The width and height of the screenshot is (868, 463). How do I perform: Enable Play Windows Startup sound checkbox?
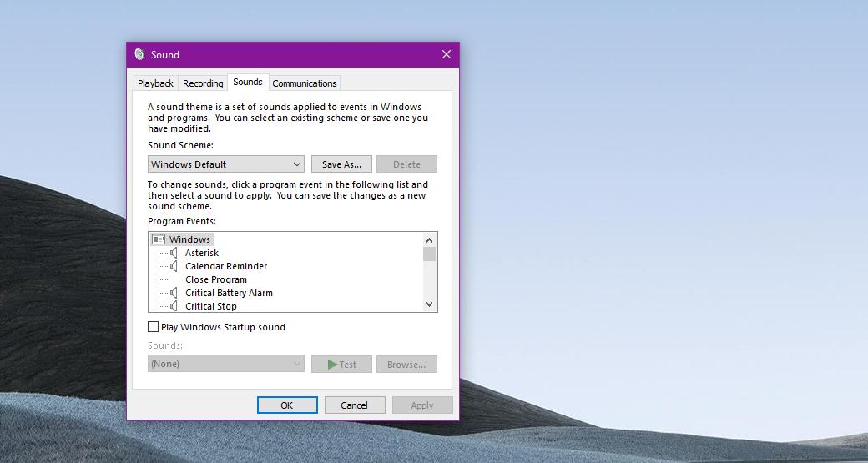coord(154,327)
